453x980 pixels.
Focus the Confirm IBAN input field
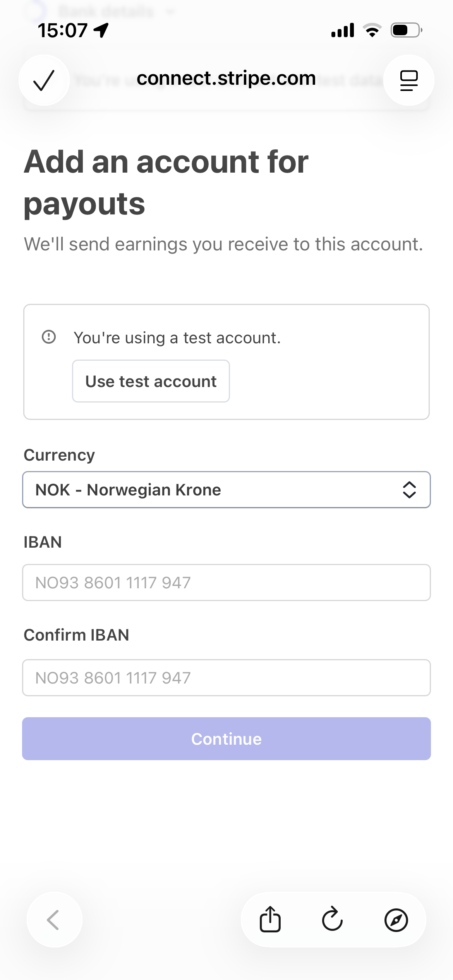click(226, 678)
